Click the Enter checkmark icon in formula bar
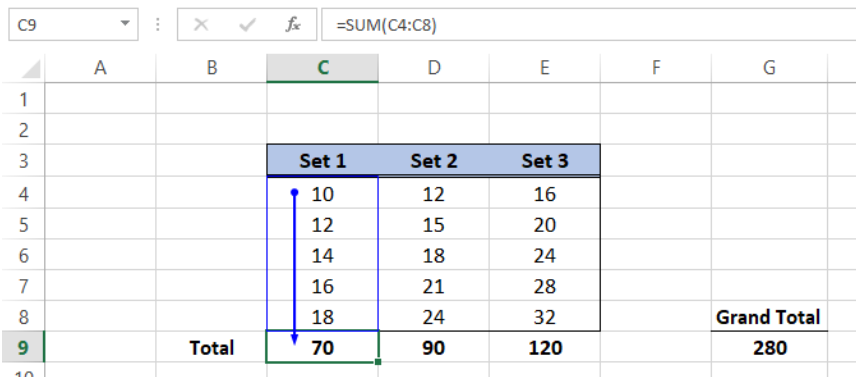The width and height of the screenshot is (856, 377). tap(247, 25)
